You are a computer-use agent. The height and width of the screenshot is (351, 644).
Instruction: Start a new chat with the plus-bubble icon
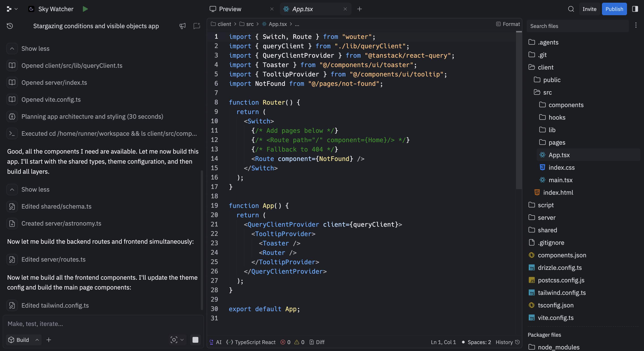[197, 26]
